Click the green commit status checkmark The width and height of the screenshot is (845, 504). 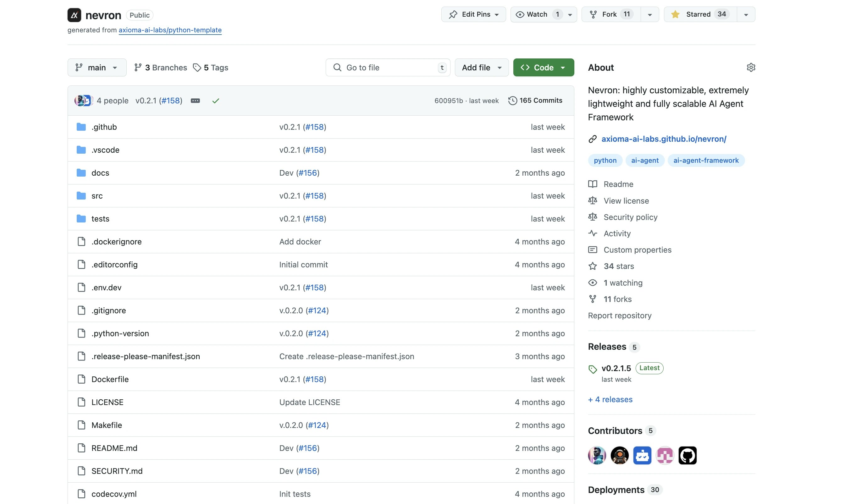click(215, 101)
